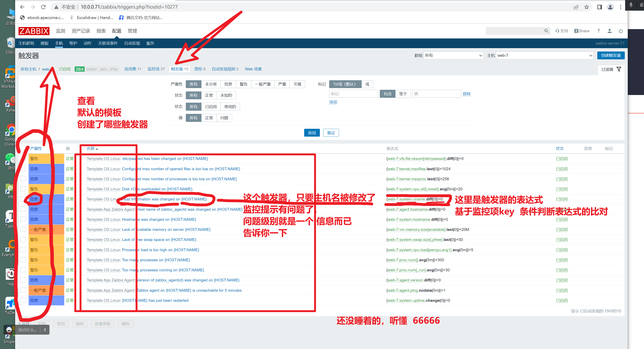The image size is (644, 349).
Task: Open the 报表 top menu
Action: [x=101, y=31]
